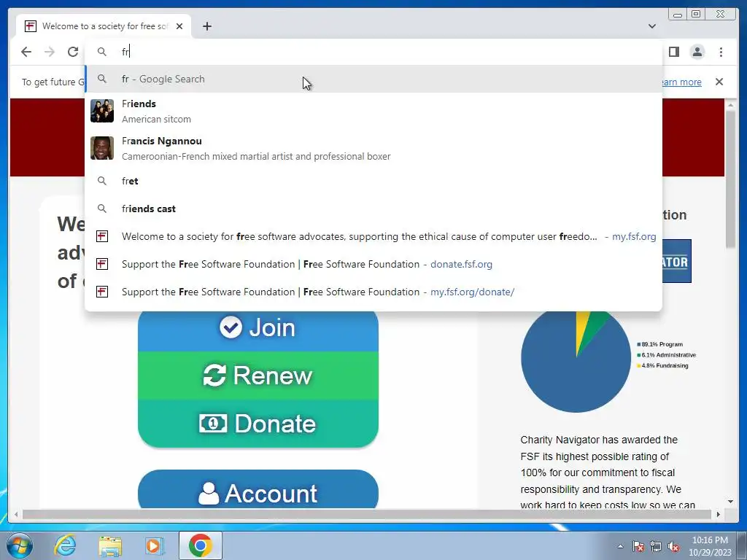The image size is (747, 560).
Task: Open the donate.fsf.org suggestion
Action: pyautogui.click(x=373, y=264)
